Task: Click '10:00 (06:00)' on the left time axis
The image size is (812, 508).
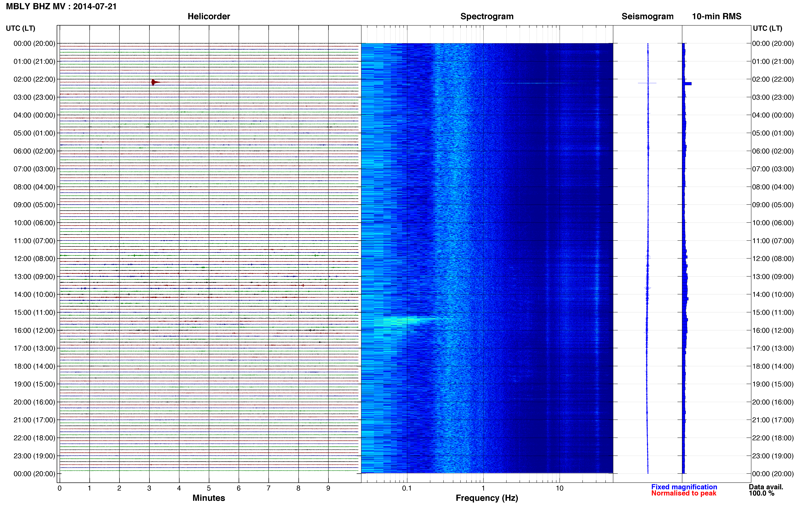Action: (34, 223)
